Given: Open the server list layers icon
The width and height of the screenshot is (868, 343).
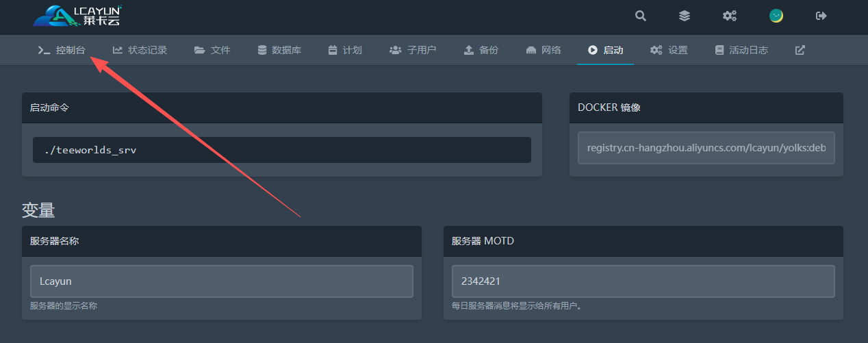Looking at the screenshot, I should 684,16.
